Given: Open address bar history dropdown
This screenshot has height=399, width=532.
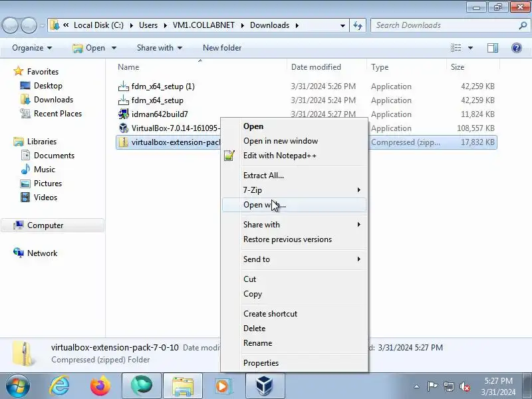Looking at the screenshot, I should click(342, 25).
